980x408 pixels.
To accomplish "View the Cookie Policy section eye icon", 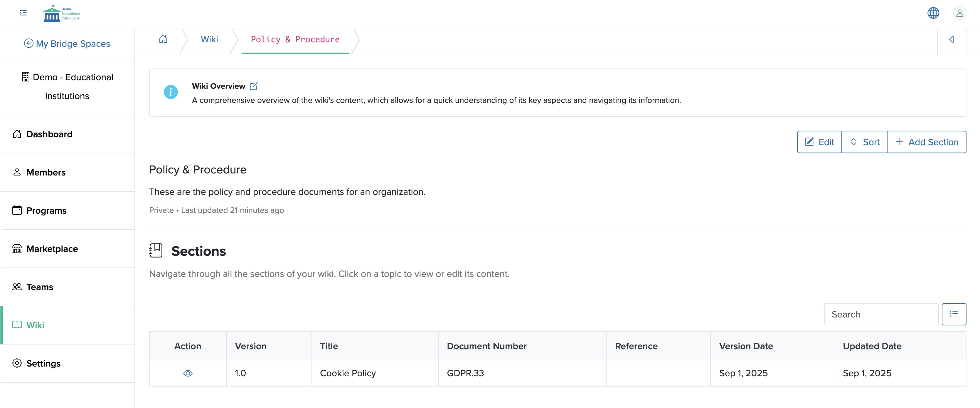I will coord(188,373).
